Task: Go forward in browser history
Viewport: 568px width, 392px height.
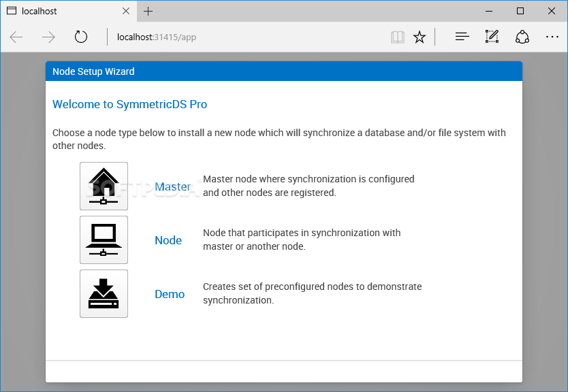Action: coord(48,37)
